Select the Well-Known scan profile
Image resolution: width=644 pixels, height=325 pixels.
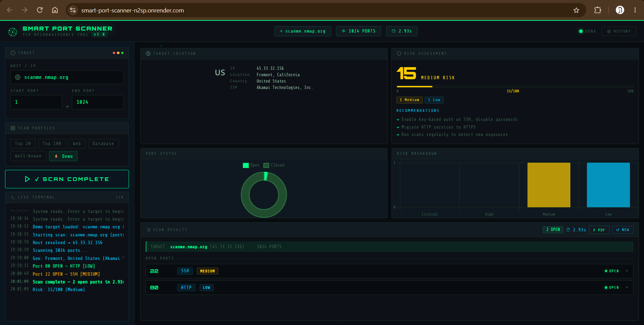point(28,156)
